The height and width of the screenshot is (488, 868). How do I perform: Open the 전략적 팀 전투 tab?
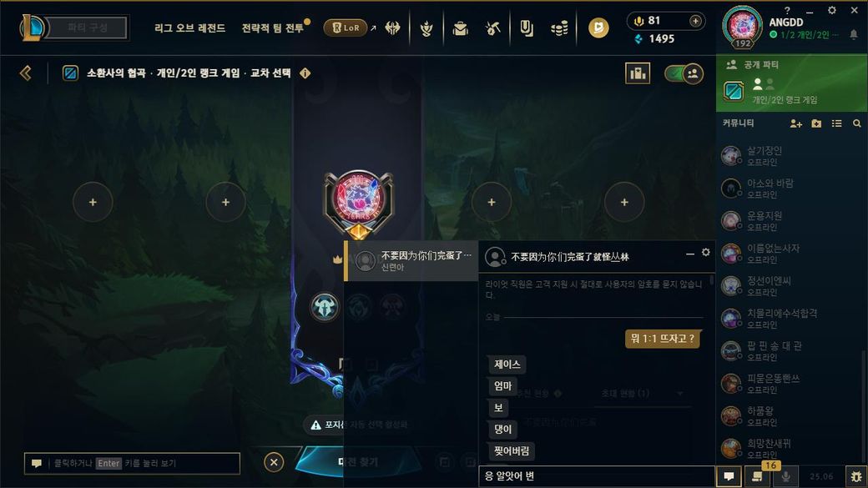pos(272,28)
